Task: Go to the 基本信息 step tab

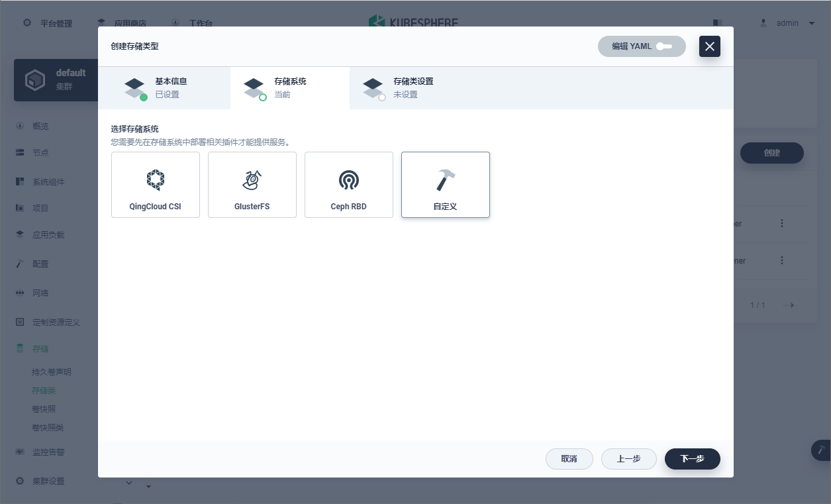Action: (164, 88)
